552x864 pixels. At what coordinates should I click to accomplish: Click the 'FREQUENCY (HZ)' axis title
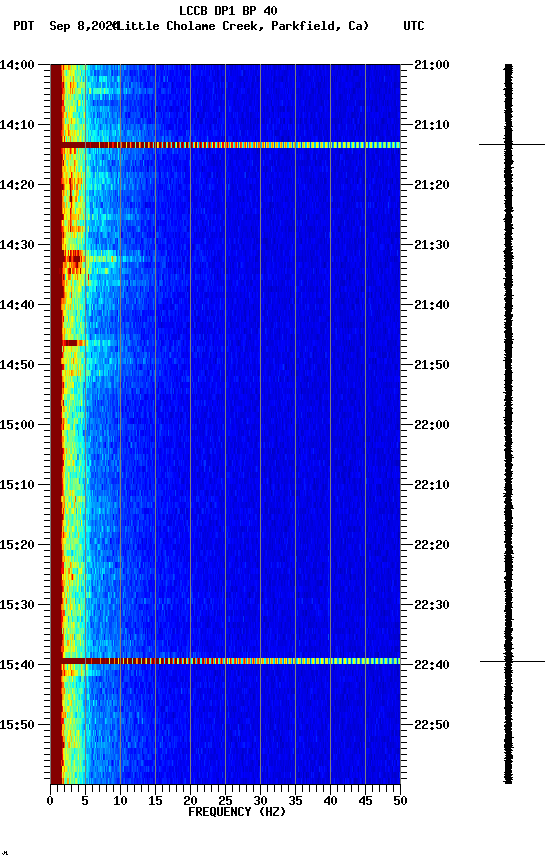pyautogui.click(x=237, y=812)
